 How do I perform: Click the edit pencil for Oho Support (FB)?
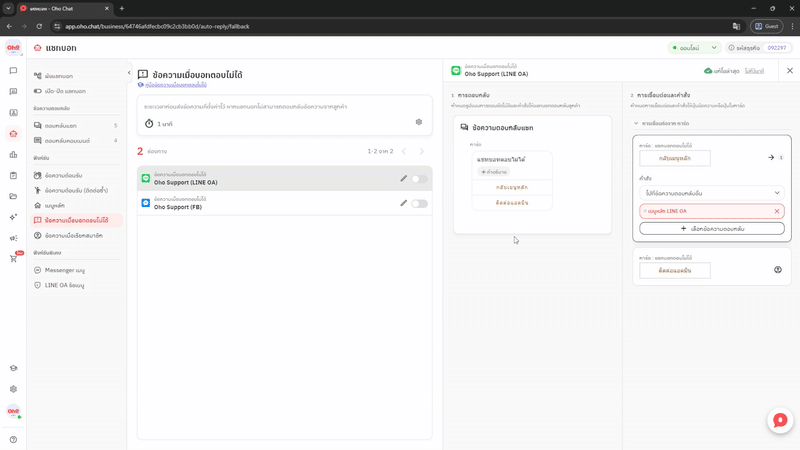pyautogui.click(x=404, y=203)
